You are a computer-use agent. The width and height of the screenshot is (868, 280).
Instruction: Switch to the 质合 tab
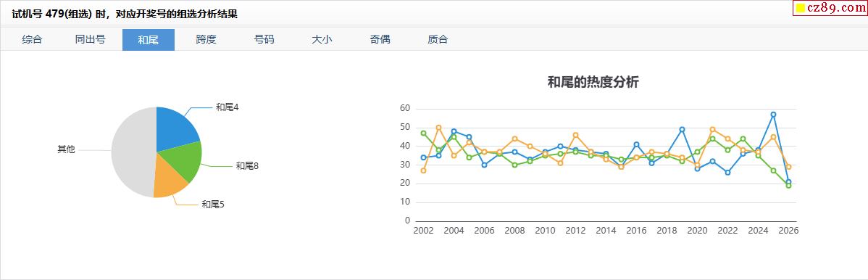pos(438,39)
